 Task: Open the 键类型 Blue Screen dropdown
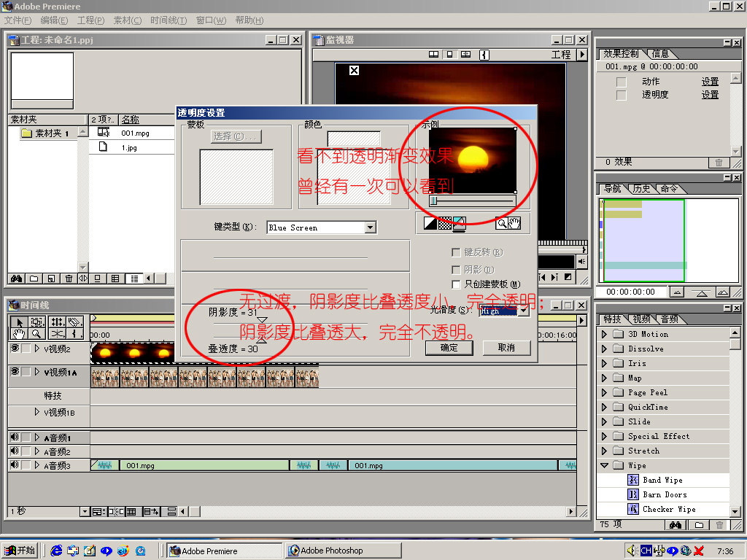click(x=371, y=227)
